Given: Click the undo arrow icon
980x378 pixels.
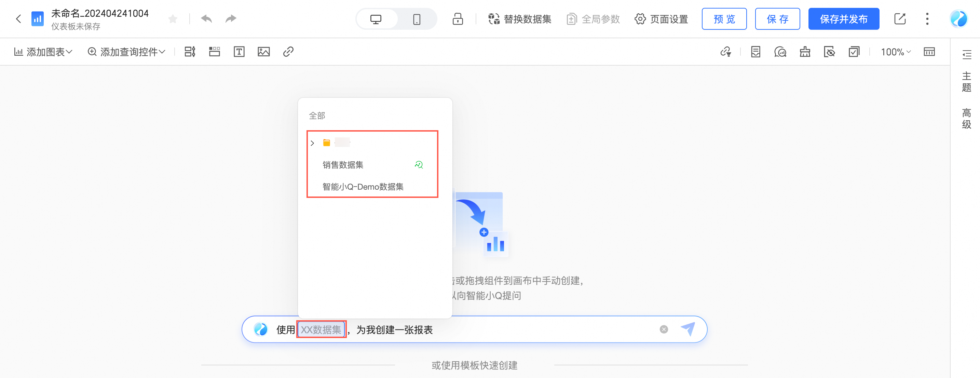Looking at the screenshot, I should (206, 19).
